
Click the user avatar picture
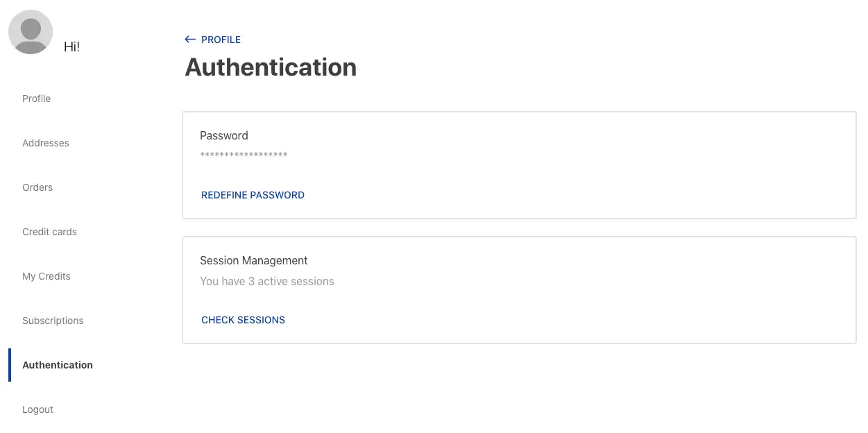(31, 33)
